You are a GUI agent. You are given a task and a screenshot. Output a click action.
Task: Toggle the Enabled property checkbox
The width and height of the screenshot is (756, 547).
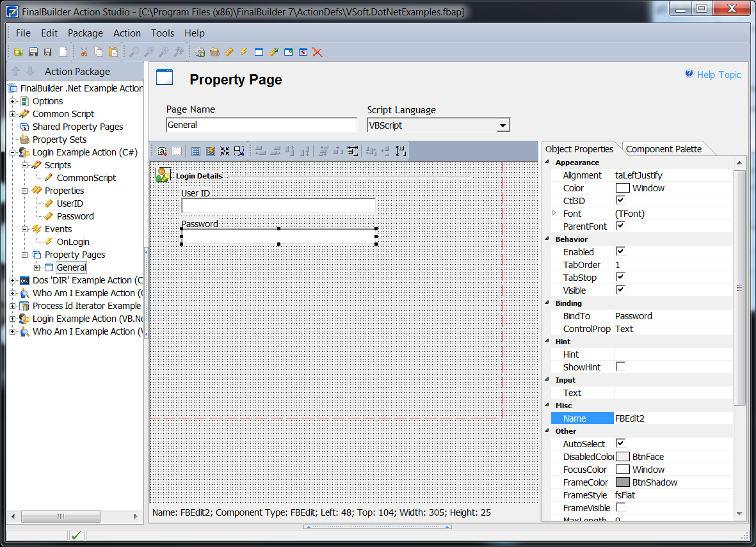[x=620, y=251]
